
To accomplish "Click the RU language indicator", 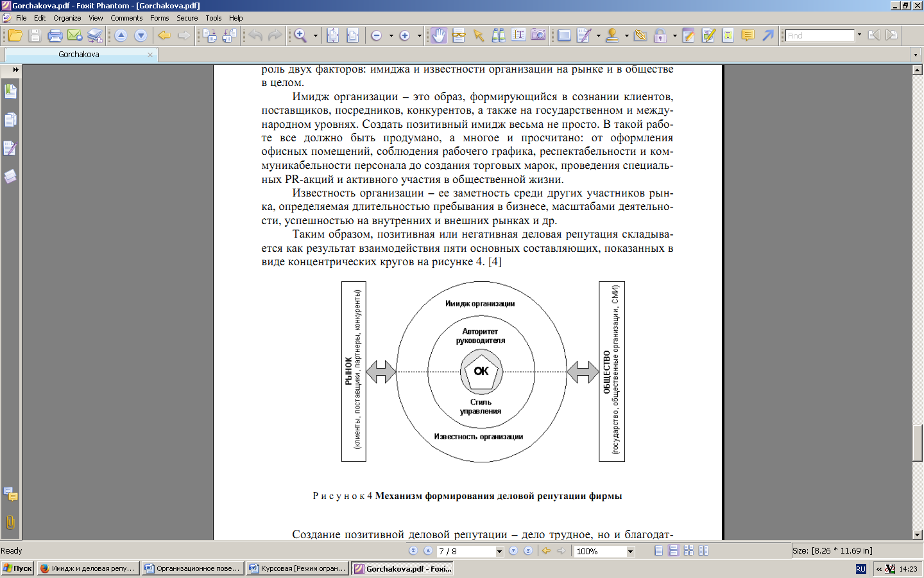I will click(x=861, y=569).
